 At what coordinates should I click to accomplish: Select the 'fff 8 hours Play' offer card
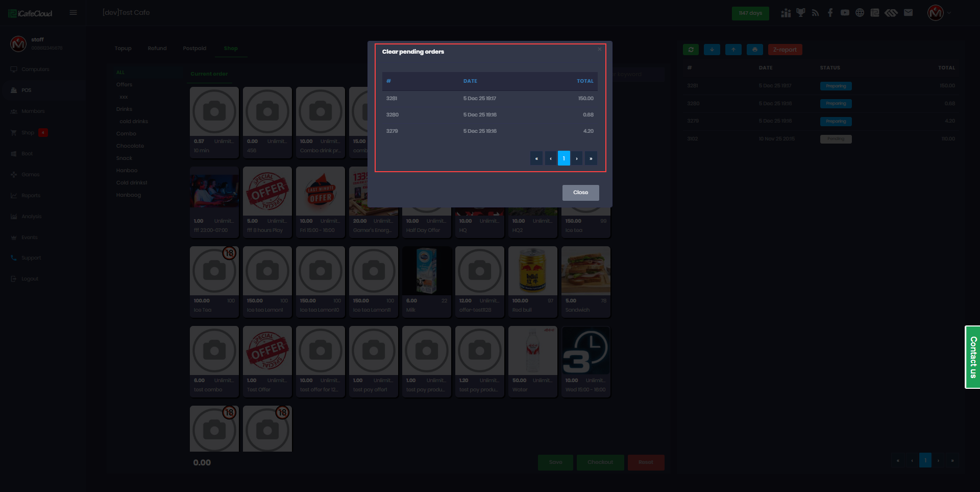[267, 202]
